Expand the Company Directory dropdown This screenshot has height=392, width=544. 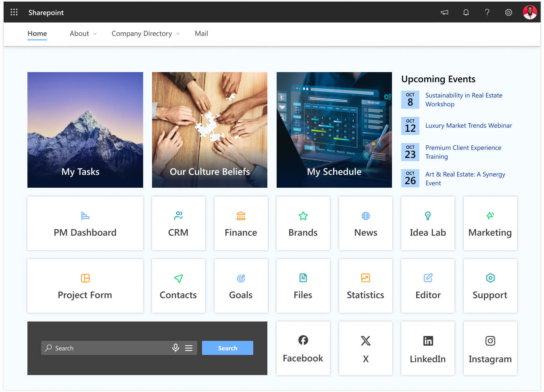point(146,34)
